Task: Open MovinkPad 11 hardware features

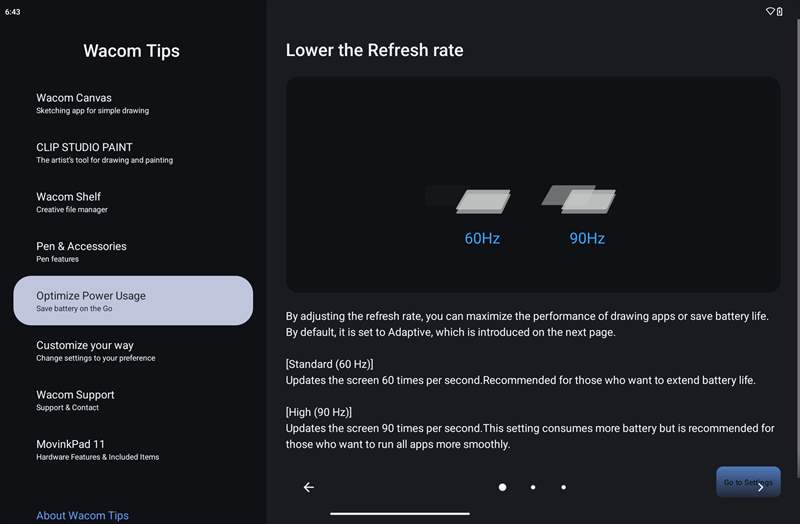Action: (133, 449)
